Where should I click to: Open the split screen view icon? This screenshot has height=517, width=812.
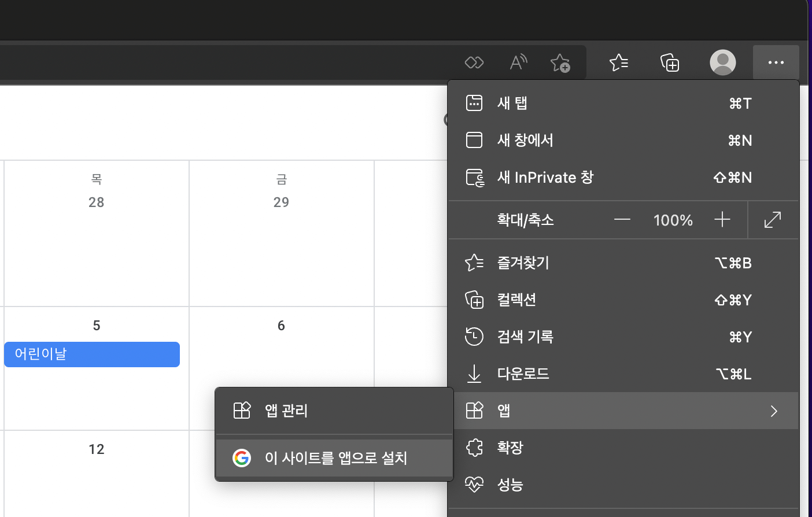pos(474,62)
